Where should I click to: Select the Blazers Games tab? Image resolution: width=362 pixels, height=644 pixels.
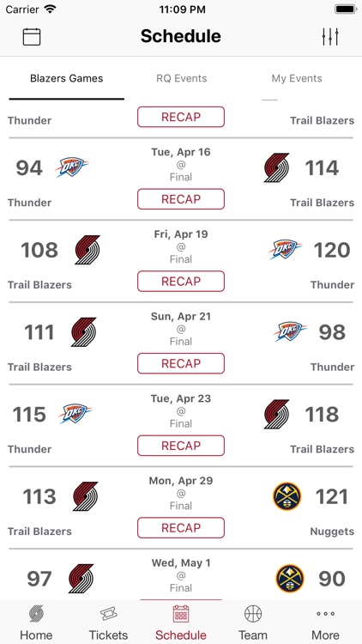(x=67, y=78)
